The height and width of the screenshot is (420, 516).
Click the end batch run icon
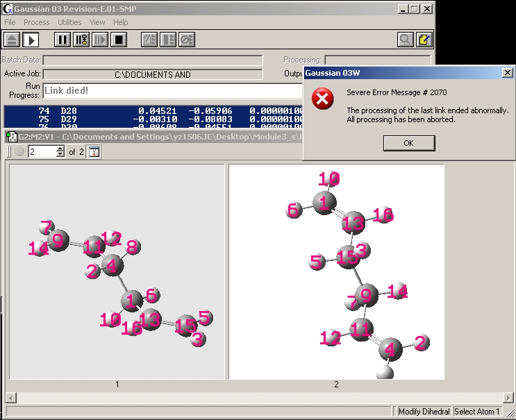(187, 40)
